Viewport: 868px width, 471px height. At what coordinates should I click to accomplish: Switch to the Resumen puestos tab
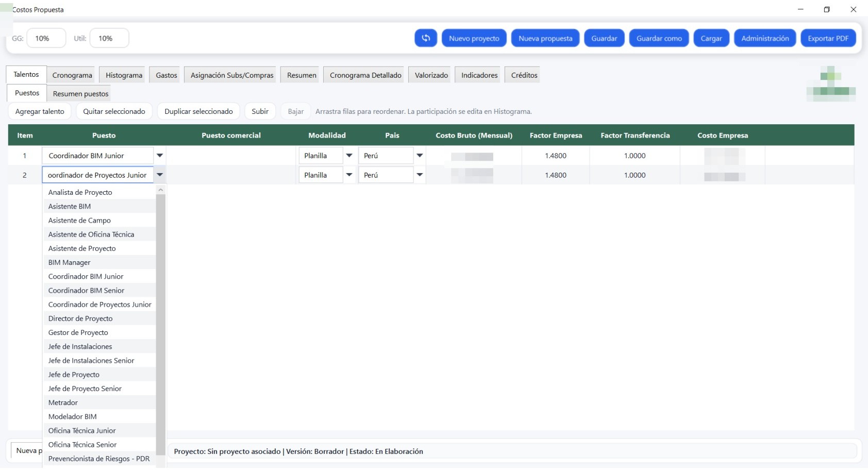pyautogui.click(x=80, y=93)
